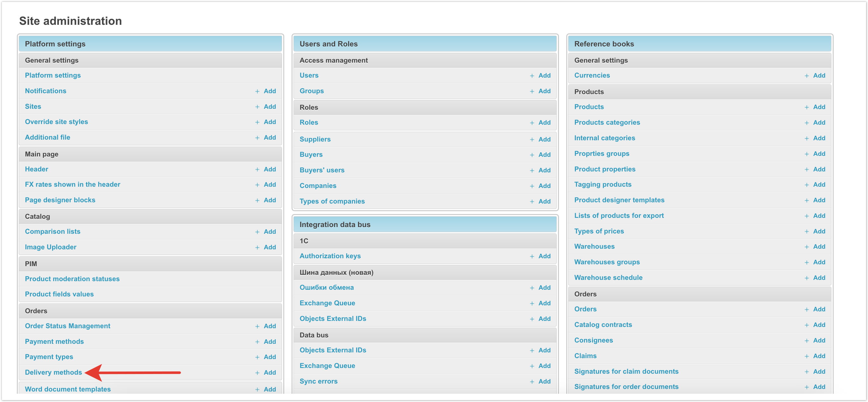This screenshot has height=402, width=868.
Task: Select the Integration data bus section header
Action: (x=334, y=225)
